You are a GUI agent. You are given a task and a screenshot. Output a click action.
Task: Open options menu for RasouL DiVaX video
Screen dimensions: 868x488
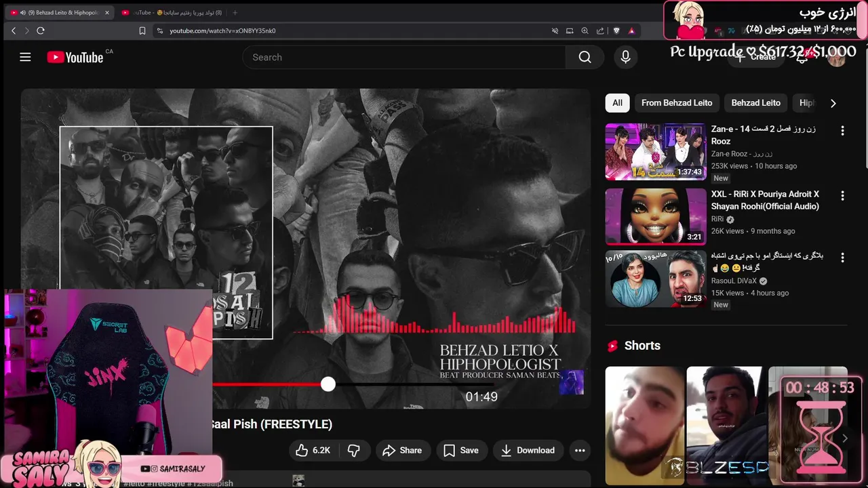842,258
